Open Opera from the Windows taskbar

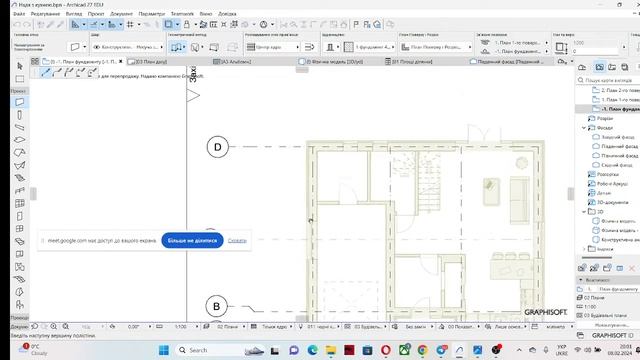click(386, 350)
